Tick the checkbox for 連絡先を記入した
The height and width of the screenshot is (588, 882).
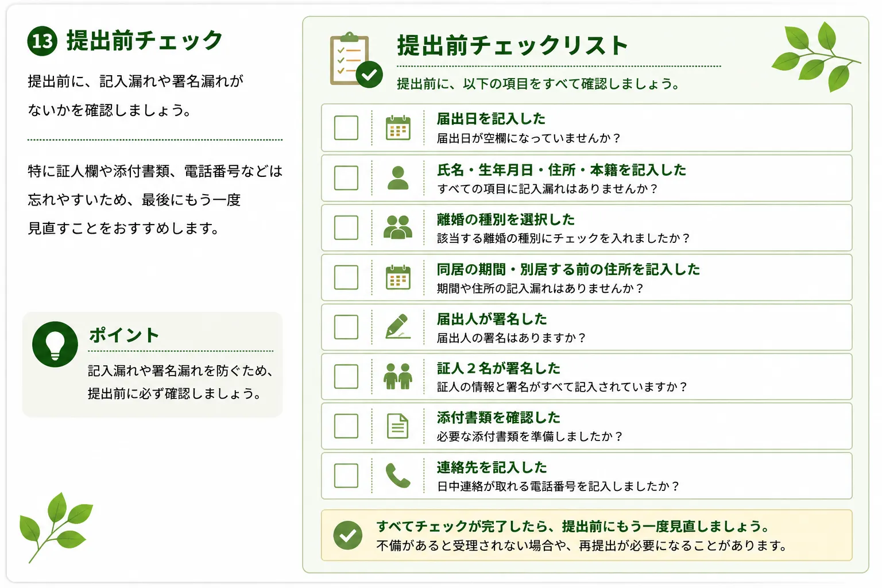click(x=346, y=475)
